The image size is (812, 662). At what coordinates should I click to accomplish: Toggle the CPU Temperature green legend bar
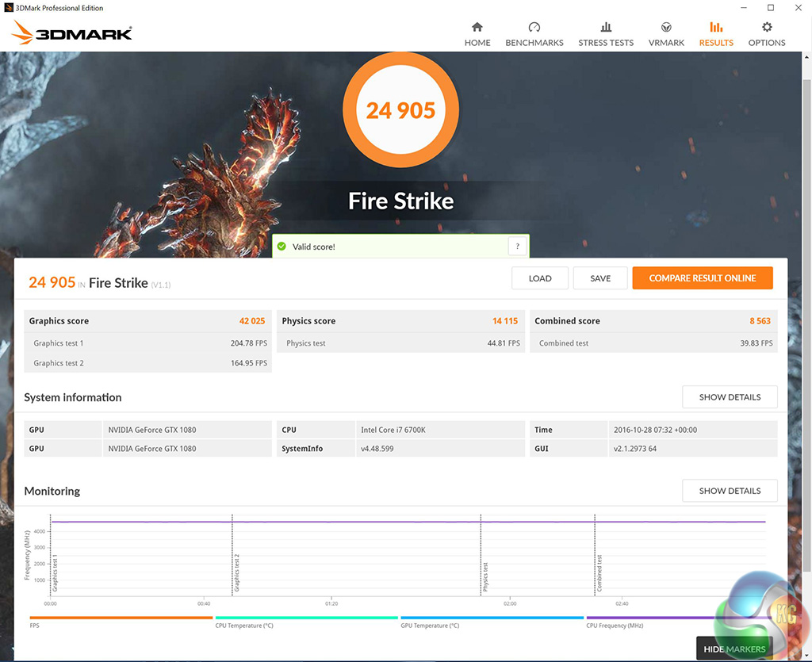pyautogui.click(x=307, y=618)
